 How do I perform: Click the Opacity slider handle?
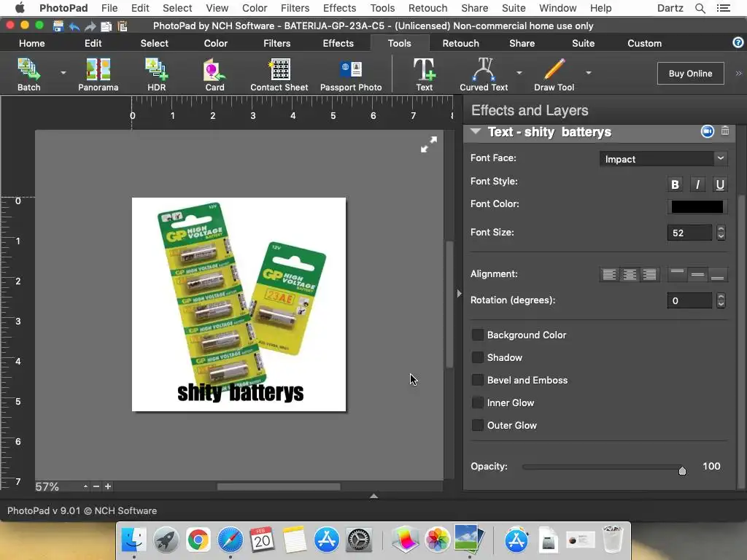coord(682,470)
